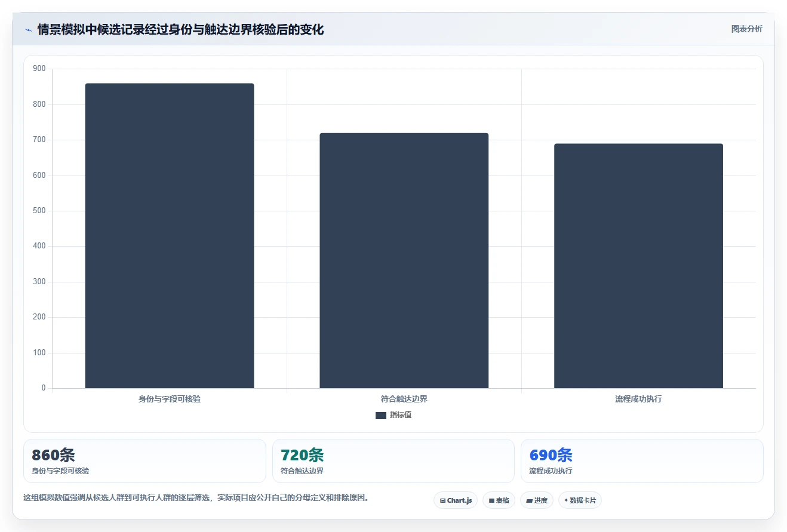
Task: Open the 690条 data card
Action: tap(642, 461)
